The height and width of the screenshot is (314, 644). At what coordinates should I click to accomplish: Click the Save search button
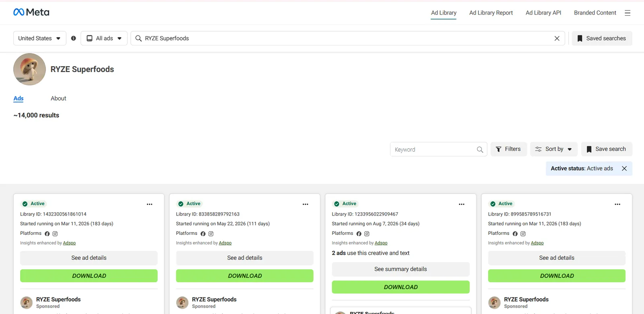click(x=607, y=149)
